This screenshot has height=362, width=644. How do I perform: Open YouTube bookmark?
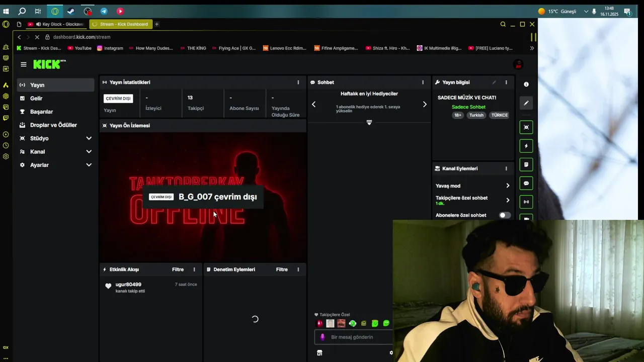coord(79,48)
